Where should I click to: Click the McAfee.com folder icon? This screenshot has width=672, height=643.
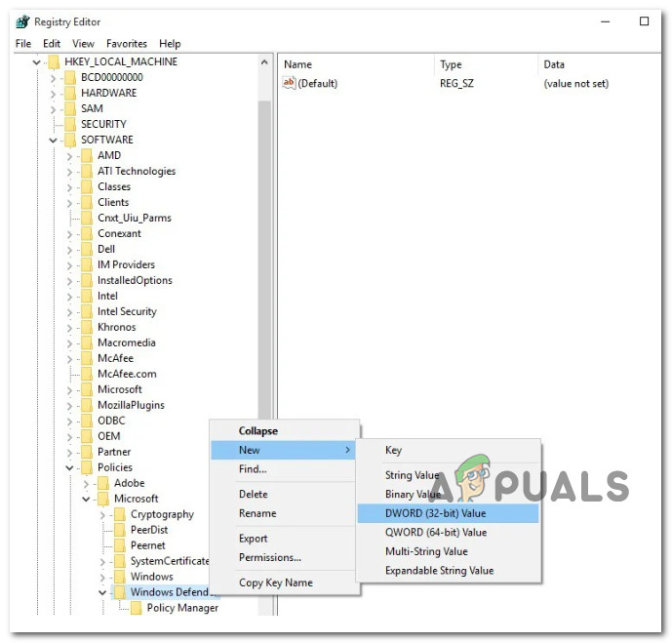click(x=87, y=374)
